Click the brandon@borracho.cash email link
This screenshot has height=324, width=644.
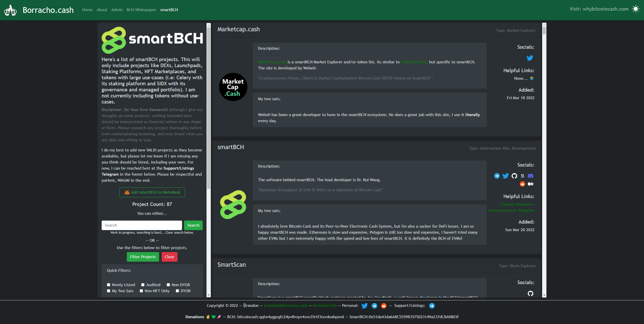coord(286,306)
